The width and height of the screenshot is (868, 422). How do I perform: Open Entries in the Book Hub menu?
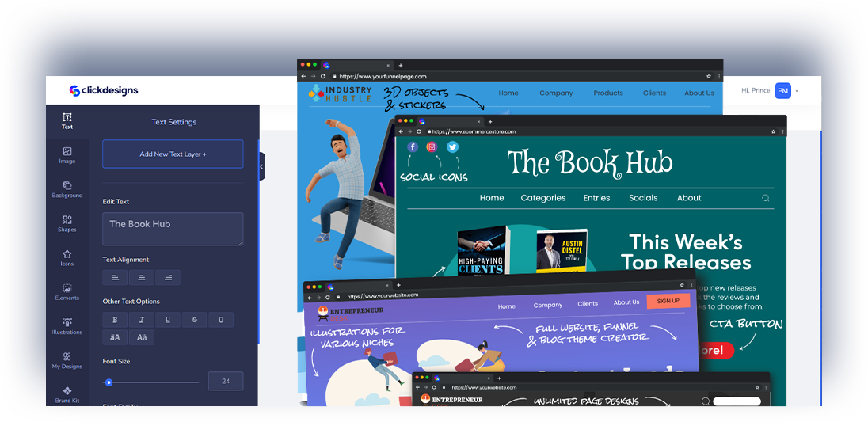597,198
